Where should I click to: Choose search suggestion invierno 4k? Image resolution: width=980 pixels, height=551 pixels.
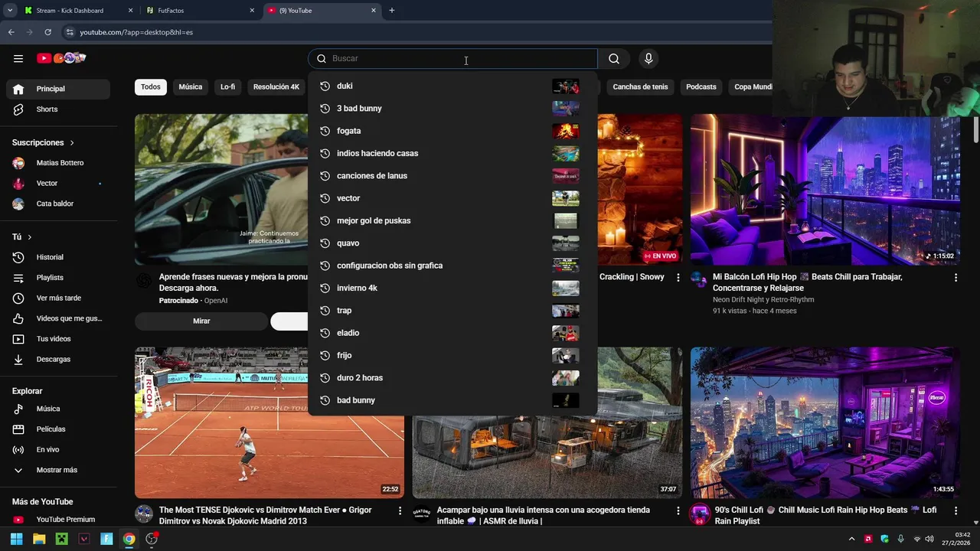click(x=452, y=288)
